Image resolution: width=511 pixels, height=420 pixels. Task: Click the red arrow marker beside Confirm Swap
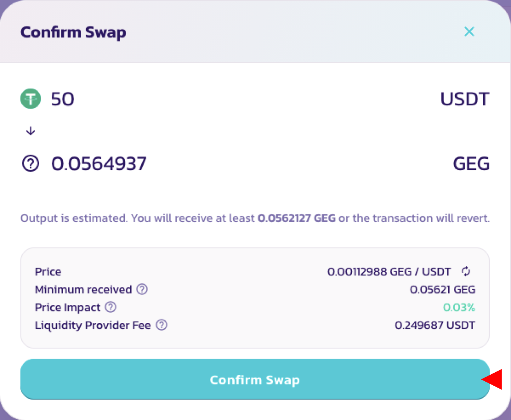click(492, 380)
